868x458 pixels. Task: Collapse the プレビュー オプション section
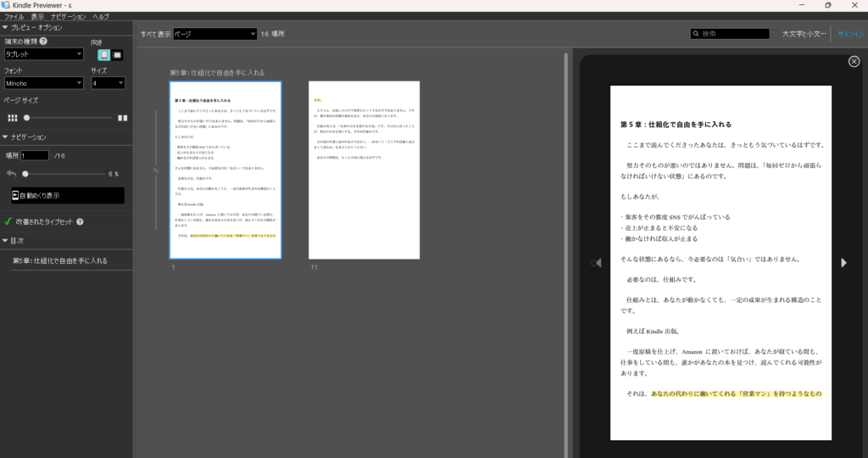pyautogui.click(x=4, y=27)
